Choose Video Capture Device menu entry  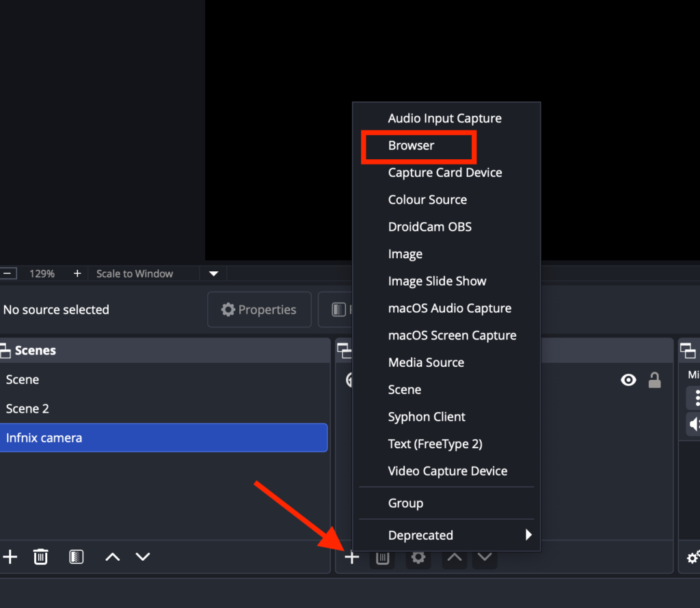click(448, 471)
